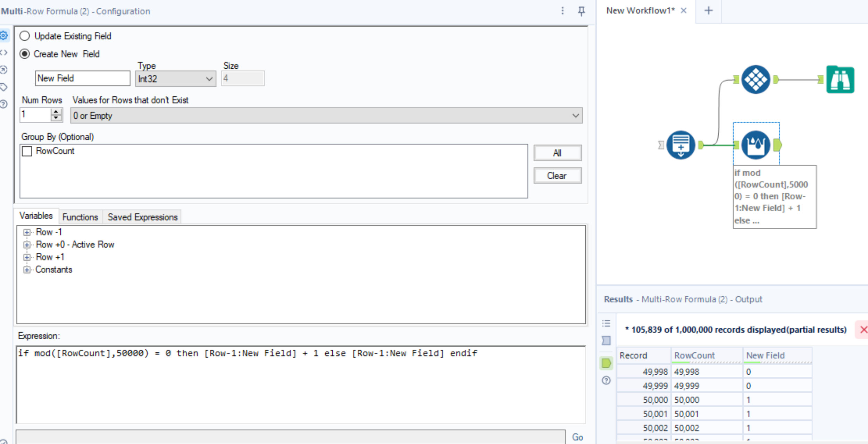Add a new workflow tab with plus icon
This screenshot has width=868, height=444.
coord(708,11)
